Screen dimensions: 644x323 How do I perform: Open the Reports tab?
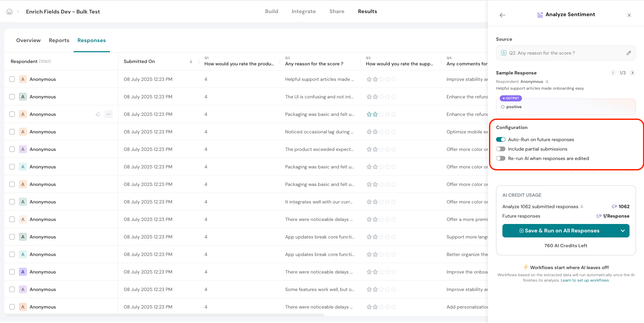pyautogui.click(x=59, y=40)
